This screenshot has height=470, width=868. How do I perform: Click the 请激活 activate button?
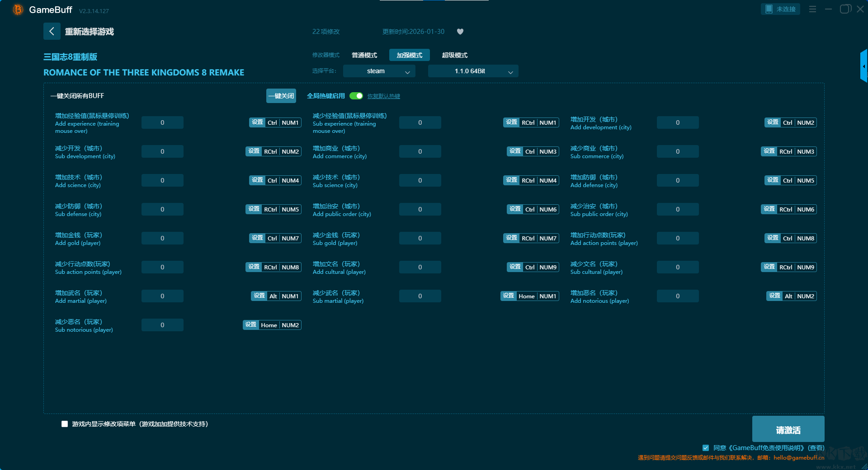(x=788, y=429)
